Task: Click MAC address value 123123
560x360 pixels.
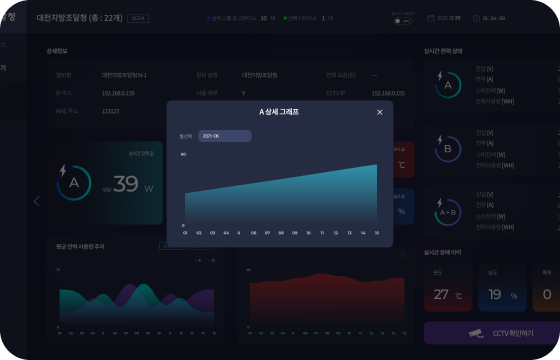Action: pyautogui.click(x=110, y=111)
